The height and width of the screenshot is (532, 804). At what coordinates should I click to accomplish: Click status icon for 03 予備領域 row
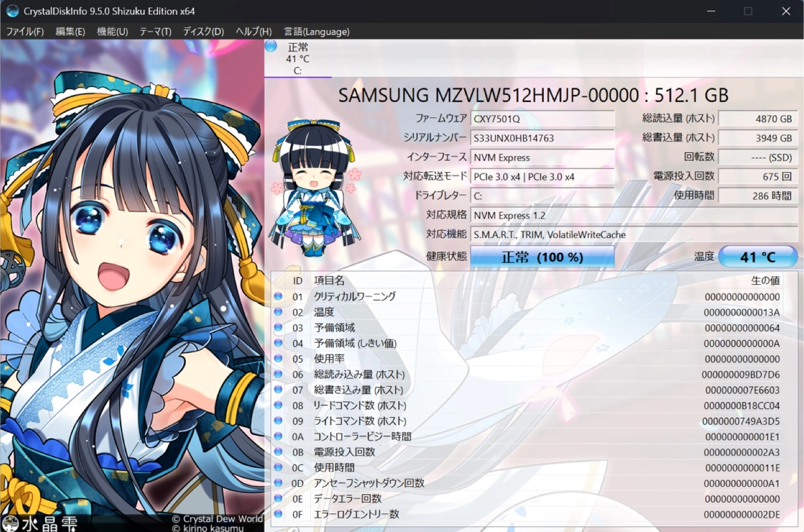278,327
